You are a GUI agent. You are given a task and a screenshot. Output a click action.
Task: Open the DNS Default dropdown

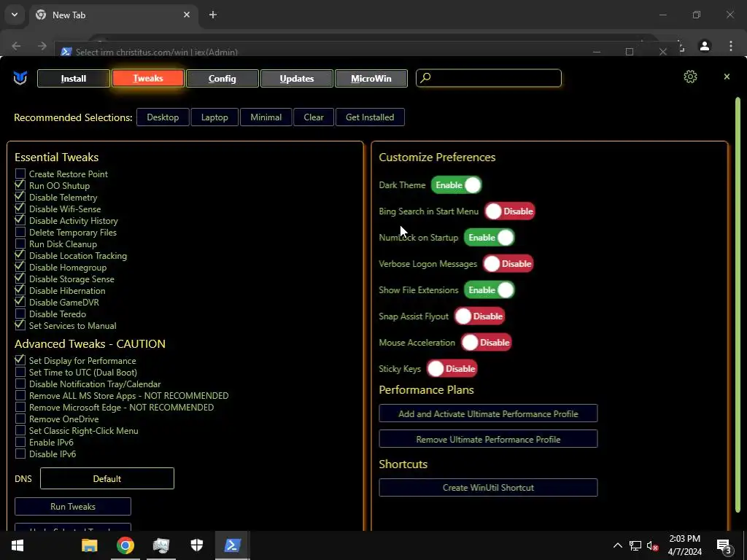(107, 478)
